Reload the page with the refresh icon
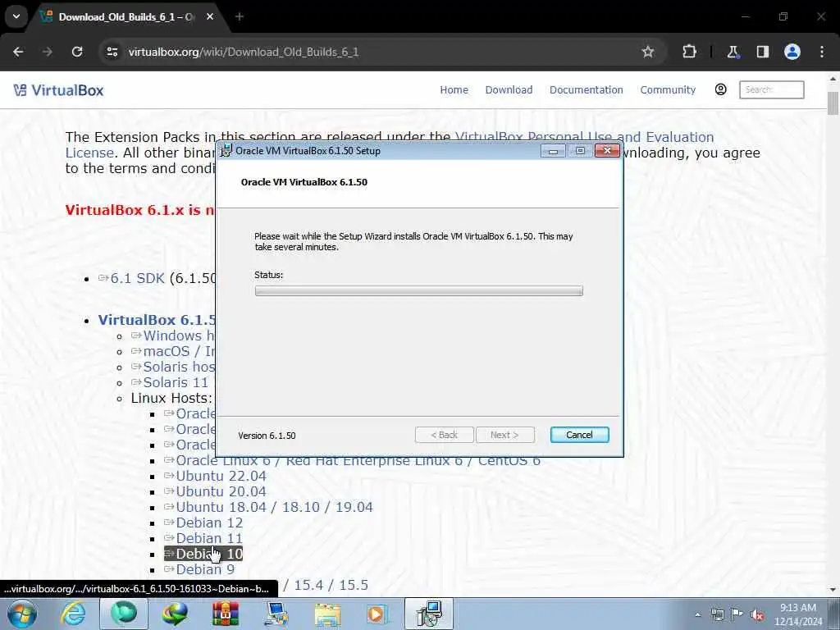This screenshot has height=630, width=840. 77,52
